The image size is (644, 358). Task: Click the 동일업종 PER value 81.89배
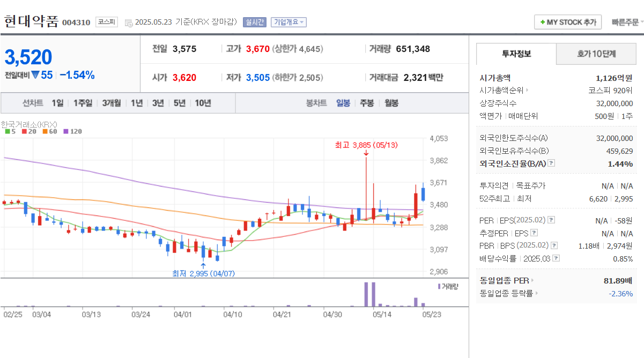coord(618,280)
